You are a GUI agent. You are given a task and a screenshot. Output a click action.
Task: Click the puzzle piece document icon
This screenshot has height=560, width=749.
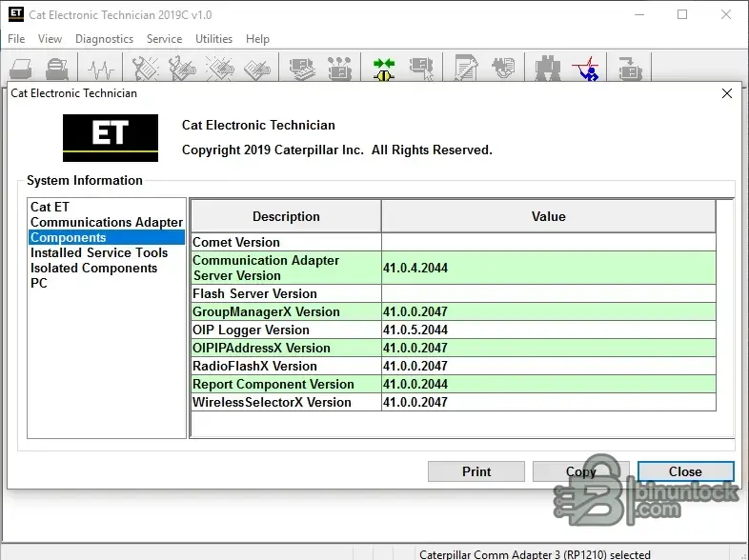pos(503,69)
